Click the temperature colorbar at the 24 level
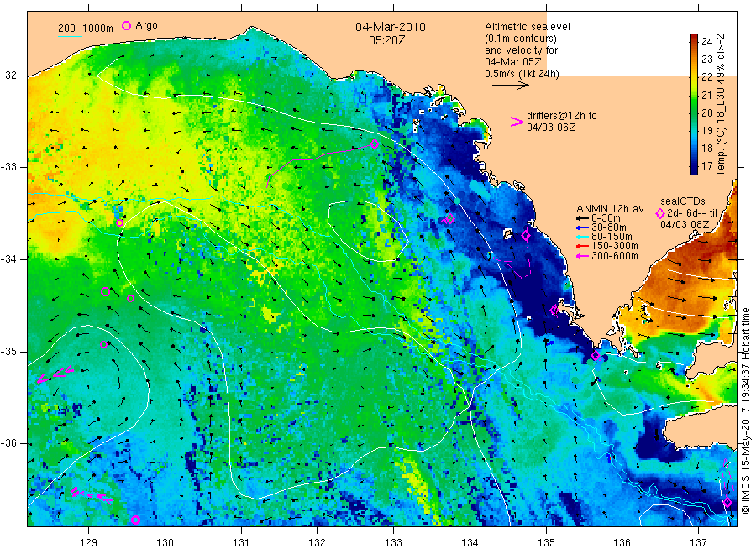This screenshot has height=554, width=756. point(695,41)
